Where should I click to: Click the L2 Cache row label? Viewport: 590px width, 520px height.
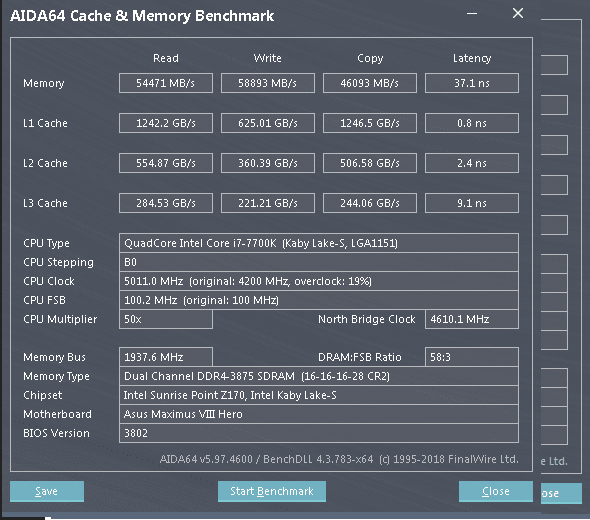[x=45, y=163]
